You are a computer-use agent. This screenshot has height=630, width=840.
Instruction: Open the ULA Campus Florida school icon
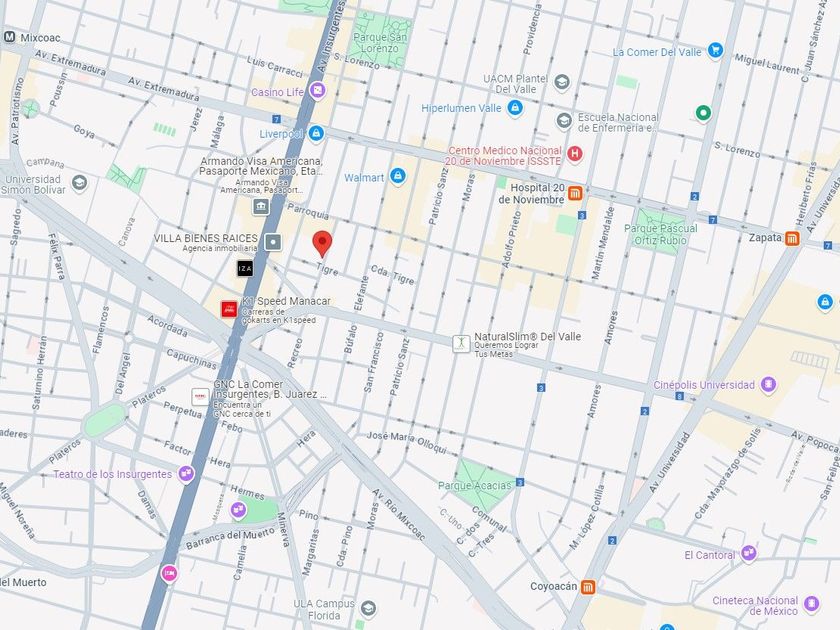368,608
